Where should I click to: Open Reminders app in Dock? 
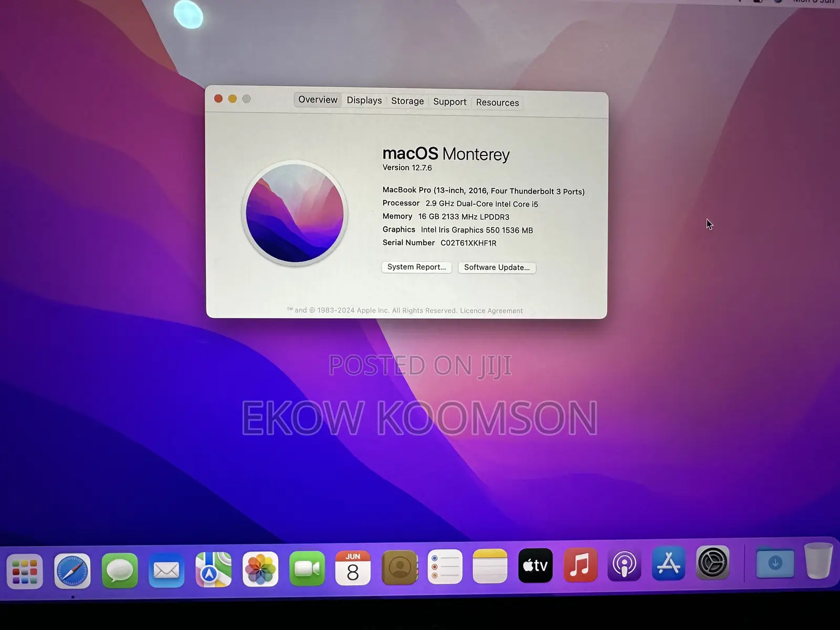pyautogui.click(x=445, y=567)
